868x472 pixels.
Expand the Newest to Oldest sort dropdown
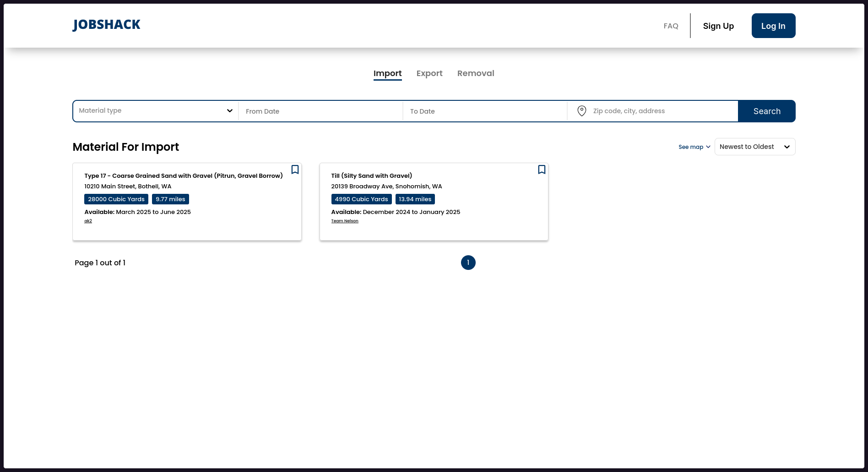[754, 147]
